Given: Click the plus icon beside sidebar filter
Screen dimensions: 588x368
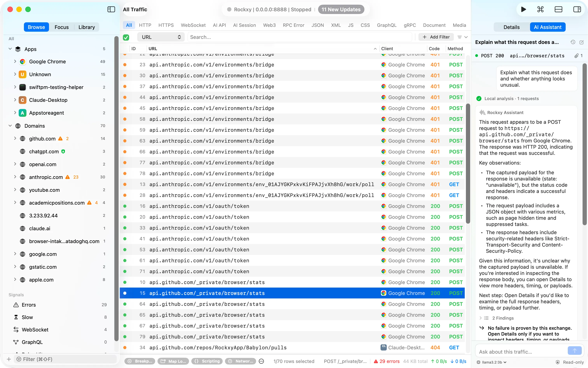Looking at the screenshot, I should pyautogui.click(x=9, y=359).
